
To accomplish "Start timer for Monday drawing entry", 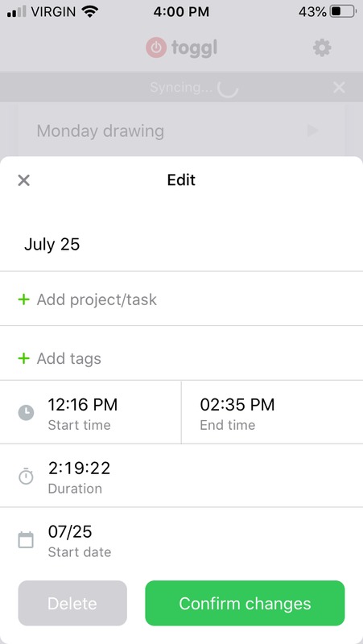I will coord(313,131).
